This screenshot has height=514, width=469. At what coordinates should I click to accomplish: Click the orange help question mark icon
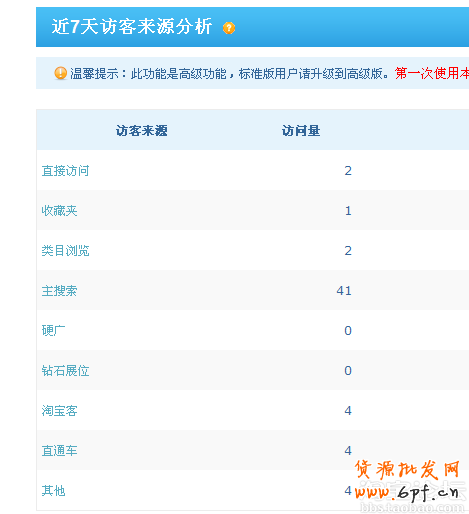tap(229, 28)
